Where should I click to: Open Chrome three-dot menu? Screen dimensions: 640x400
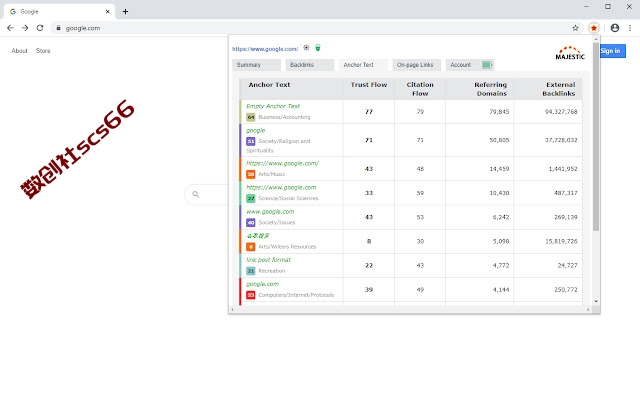coord(630,28)
